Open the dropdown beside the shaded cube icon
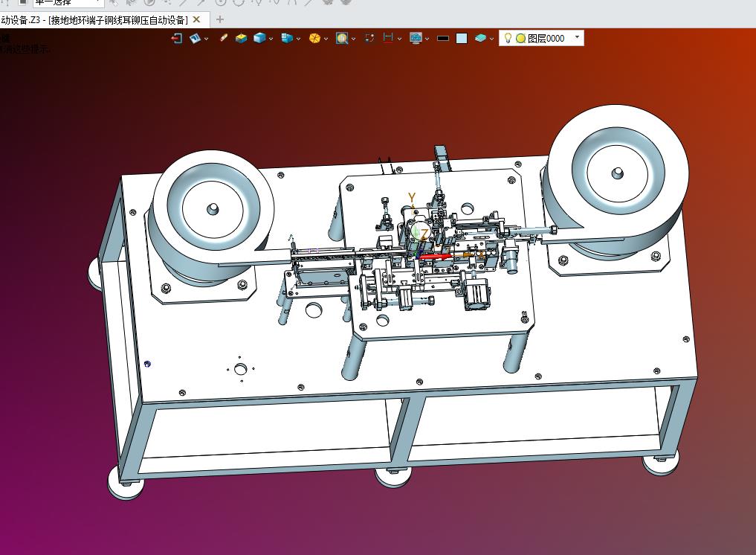 271,39
